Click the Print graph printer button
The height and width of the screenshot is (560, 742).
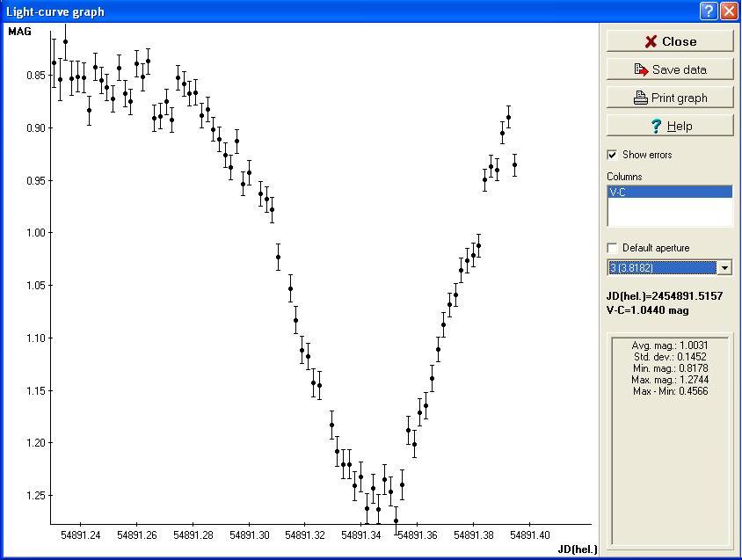point(669,98)
